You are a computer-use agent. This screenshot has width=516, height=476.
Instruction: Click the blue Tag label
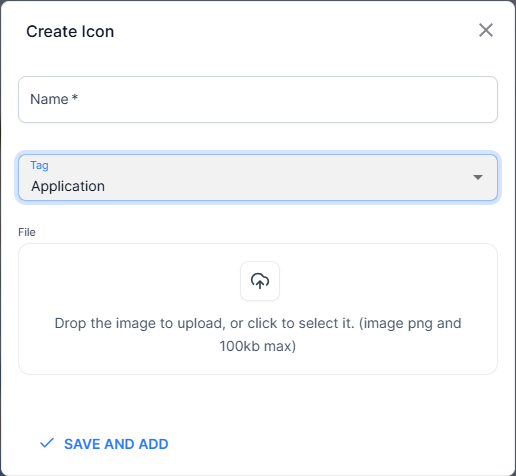pos(39,165)
